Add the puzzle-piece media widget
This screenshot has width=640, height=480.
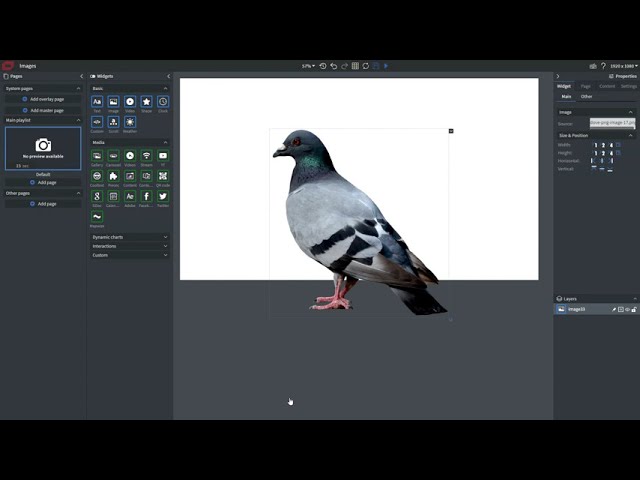point(113,176)
